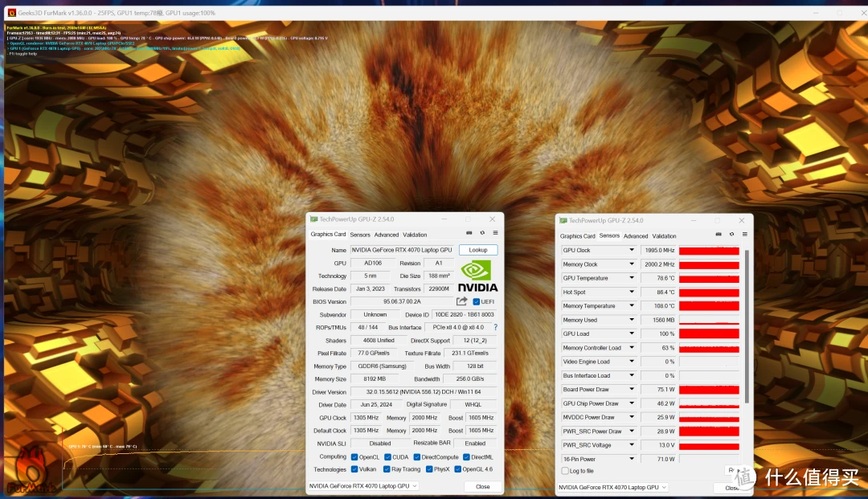Take a screenshot in GPU-Z Graphics Card window
Viewport: 868px width, 499px height.
[469, 233]
